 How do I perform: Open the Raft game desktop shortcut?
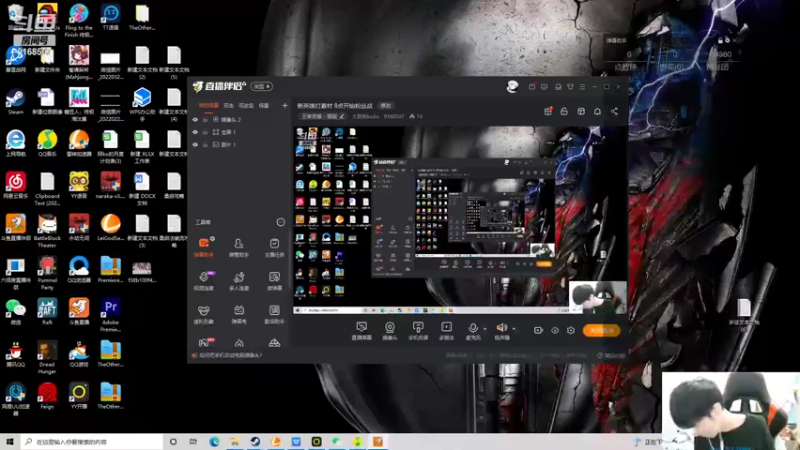point(47,311)
